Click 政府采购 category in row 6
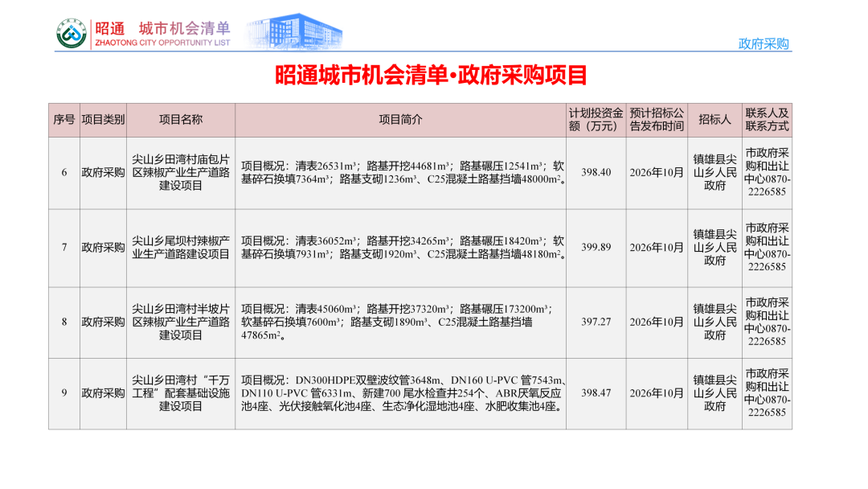868x489 pixels. click(x=103, y=173)
